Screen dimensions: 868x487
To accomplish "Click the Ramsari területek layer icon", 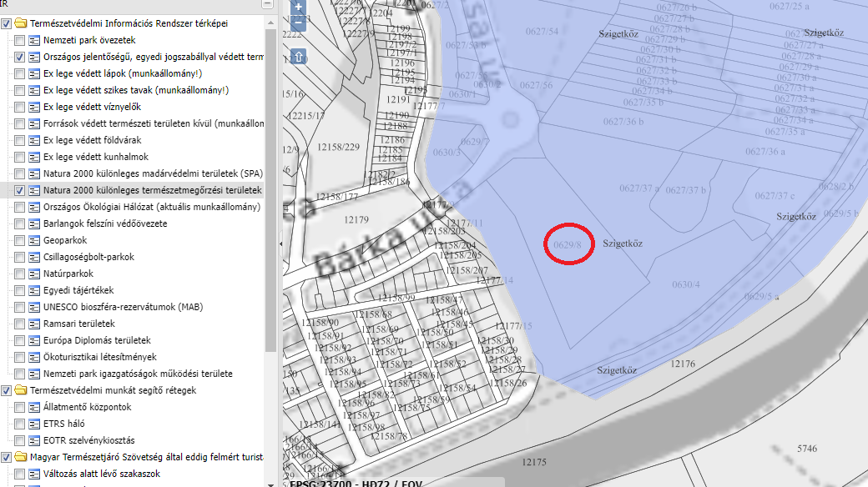I will click(34, 324).
